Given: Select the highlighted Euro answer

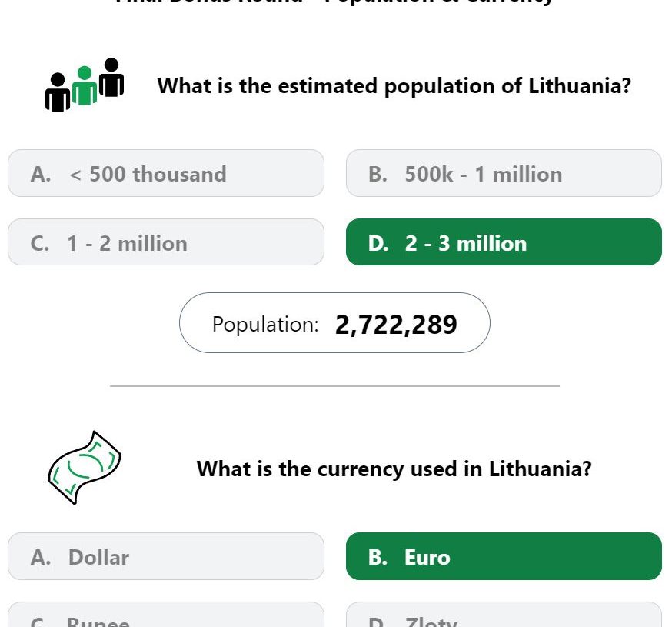Looking at the screenshot, I should 504,557.
